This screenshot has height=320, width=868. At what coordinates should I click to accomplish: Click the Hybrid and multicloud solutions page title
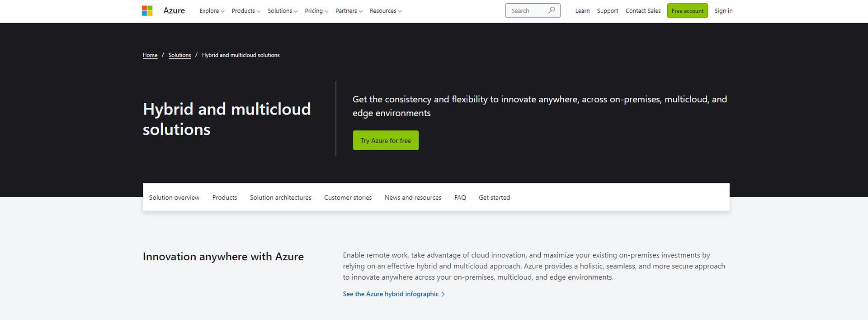(227, 119)
